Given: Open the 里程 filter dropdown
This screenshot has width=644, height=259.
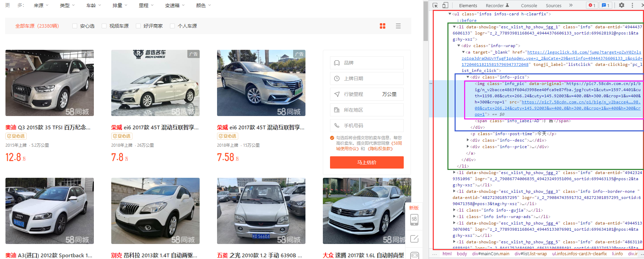Looking at the screenshot, I should pyautogui.click(x=146, y=5).
